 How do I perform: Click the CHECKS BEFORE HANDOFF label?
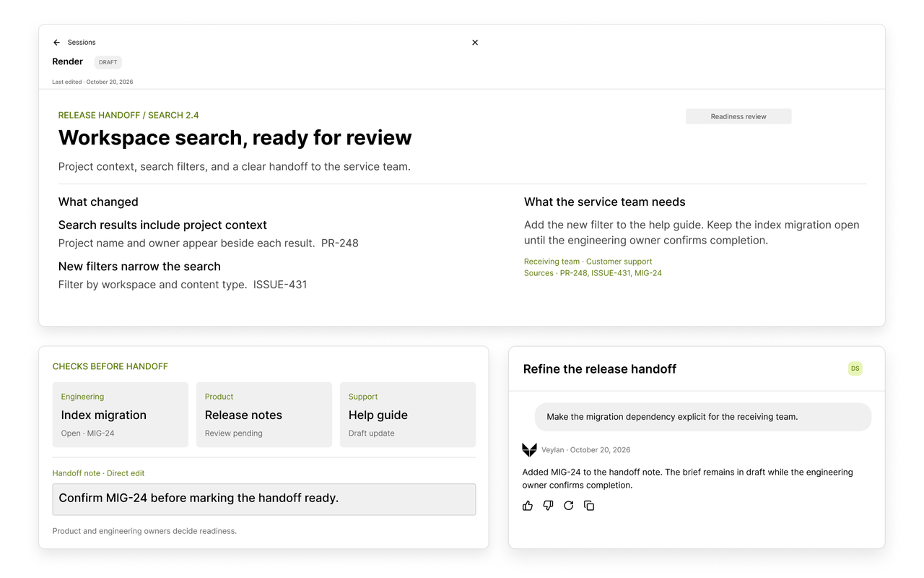click(x=110, y=366)
